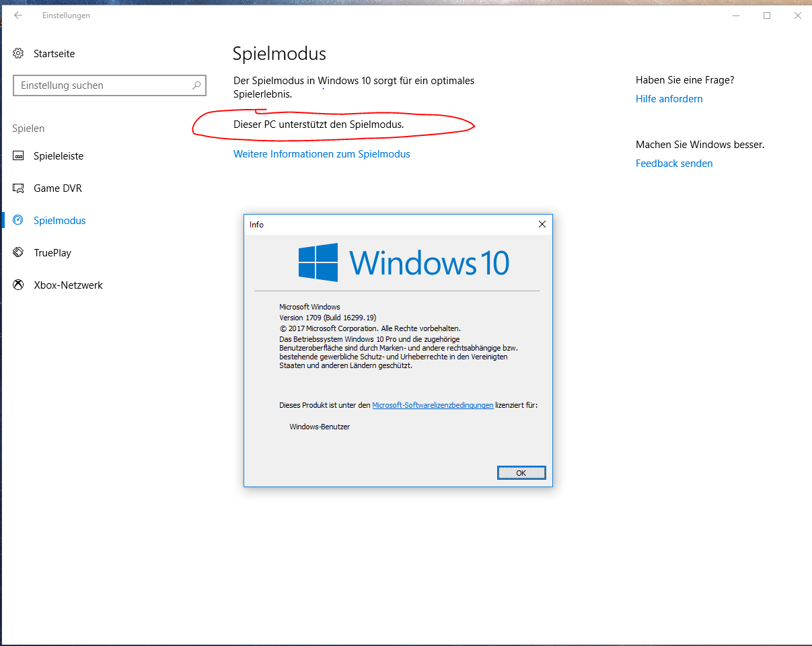Click the Haben Sie eine Frage? heading

[x=685, y=80]
